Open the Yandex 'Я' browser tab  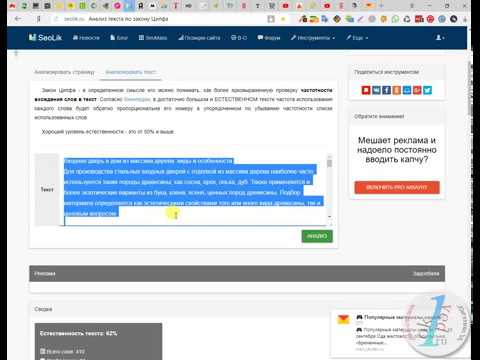(x=141, y=6)
